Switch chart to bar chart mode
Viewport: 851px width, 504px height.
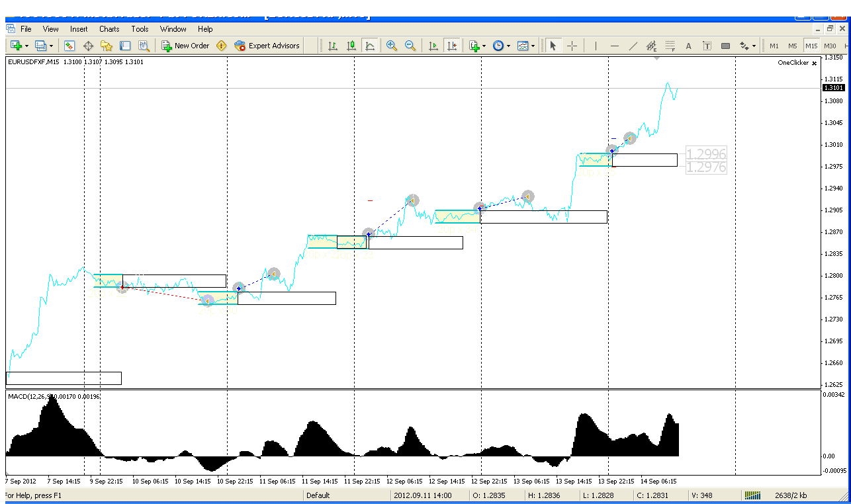pos(333,46)
